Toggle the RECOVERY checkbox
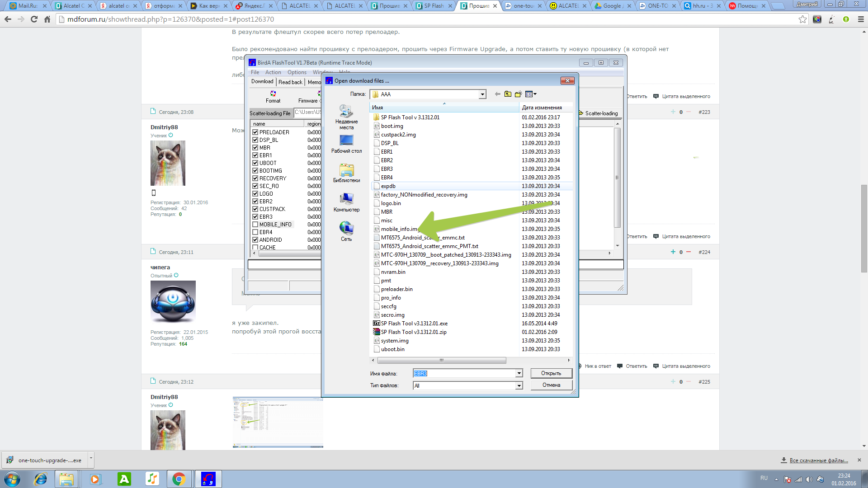 click(x=255, y=178)
